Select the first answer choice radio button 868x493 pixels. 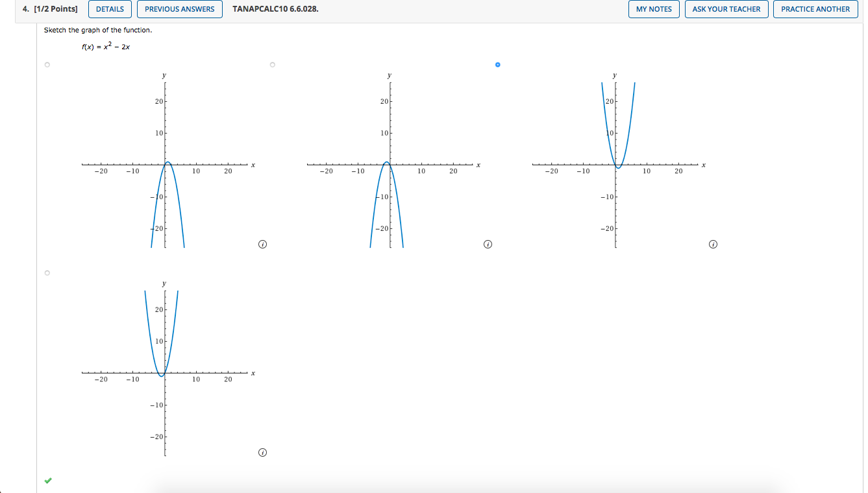click(x=47, y=65)
